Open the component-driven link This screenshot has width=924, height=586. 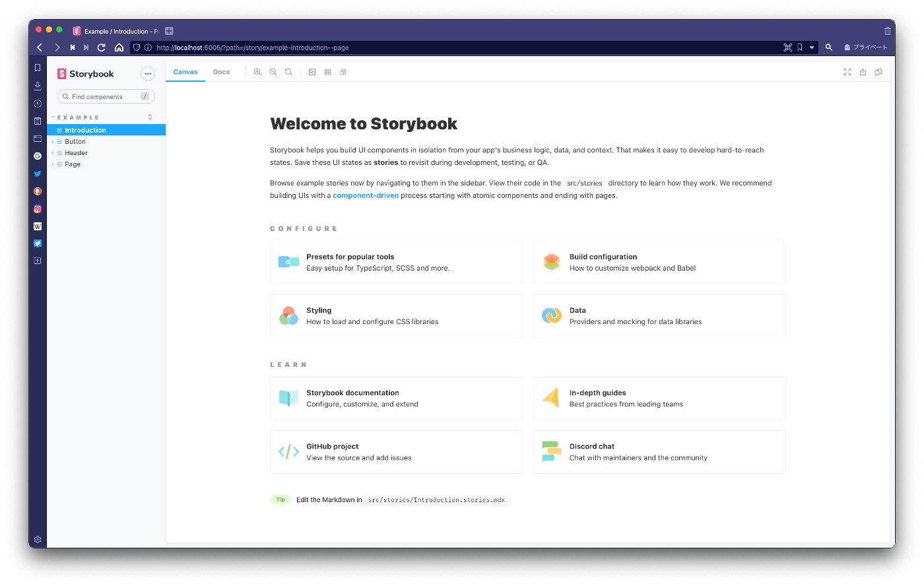[x=366, y=195]
